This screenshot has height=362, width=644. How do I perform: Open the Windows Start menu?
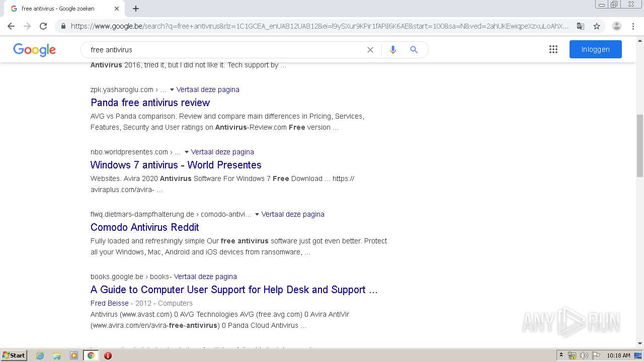[14, 355]
